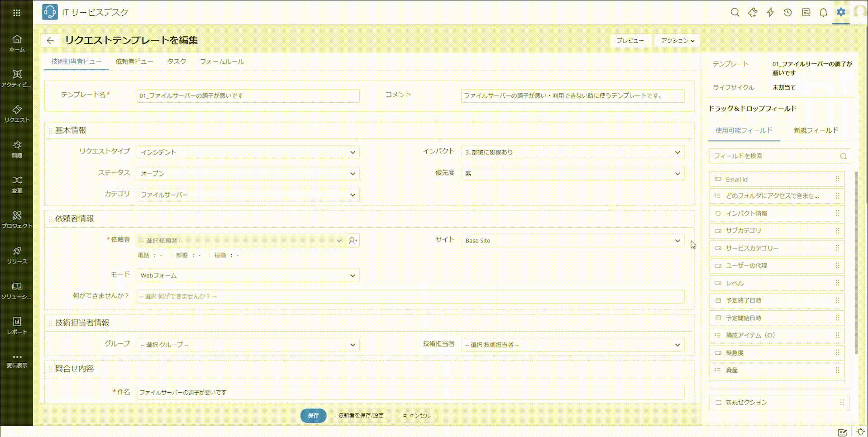Expand the 優先度 dropdown
This screenshot has height=437, width=868.
572,174
